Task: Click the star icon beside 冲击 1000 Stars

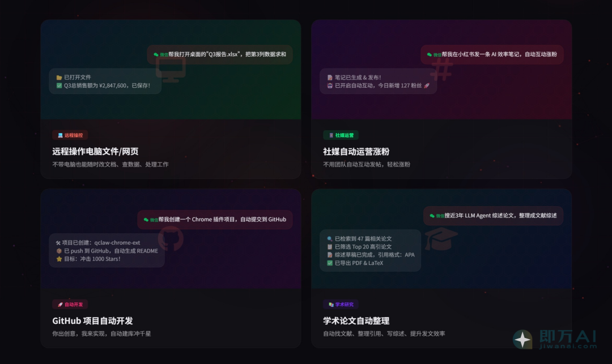Action: [58, 259]
